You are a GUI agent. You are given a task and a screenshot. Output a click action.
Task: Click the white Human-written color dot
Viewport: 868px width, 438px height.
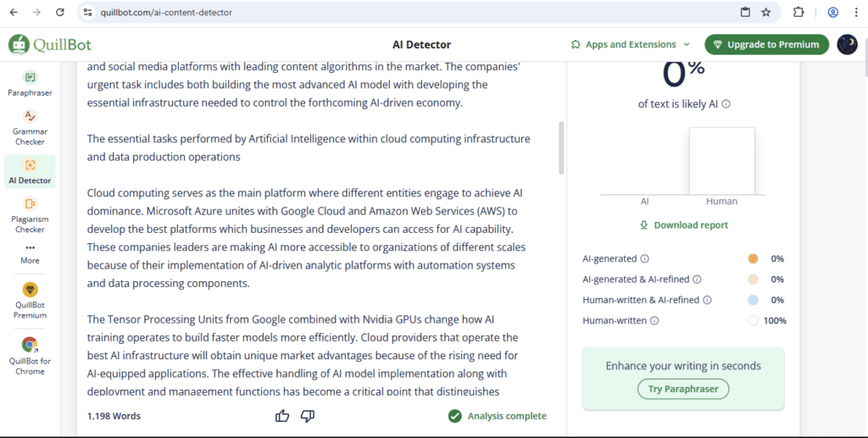pos(753,321)
